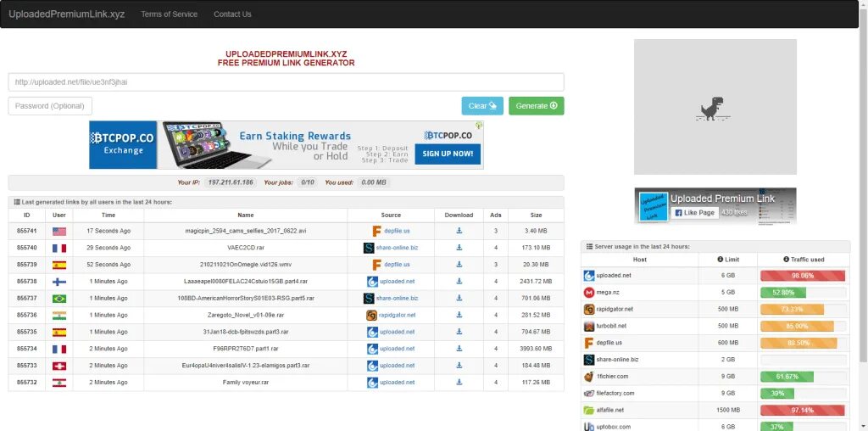The width and height of the screenshot is (868, 431).
Task: Click download icon for 31Jan18-dcb-fpitswzds.part3.rar
Action: point(459,332)
